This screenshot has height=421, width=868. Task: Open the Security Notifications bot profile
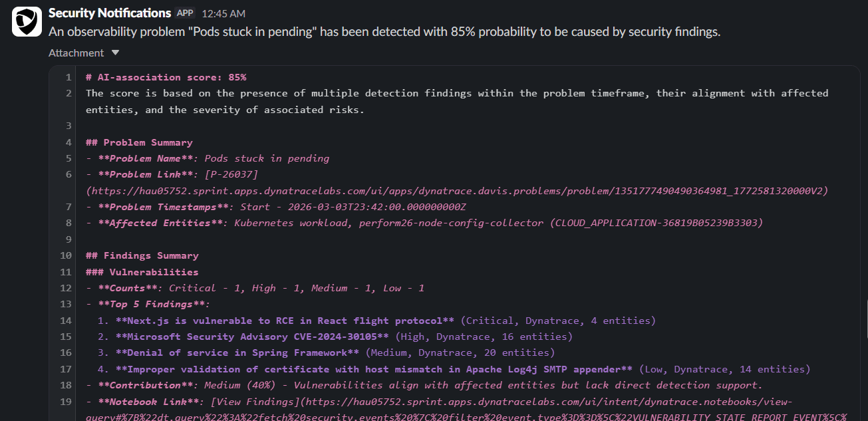coord(108,12)
